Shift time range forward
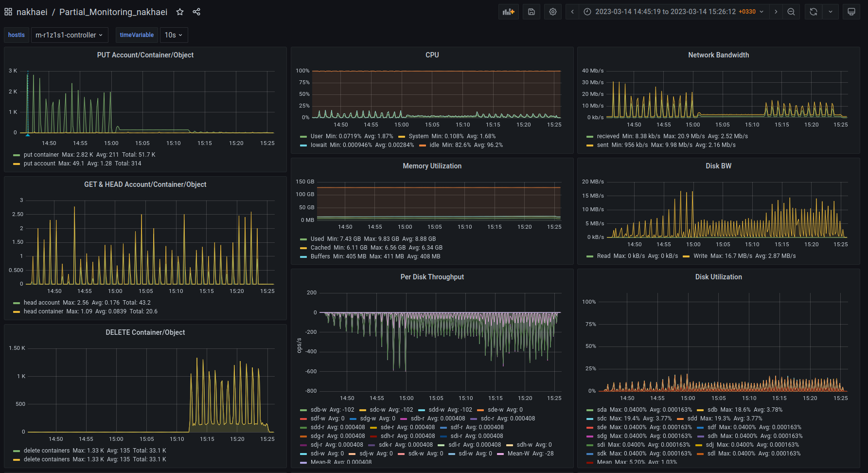 click(x=776, y=12)
